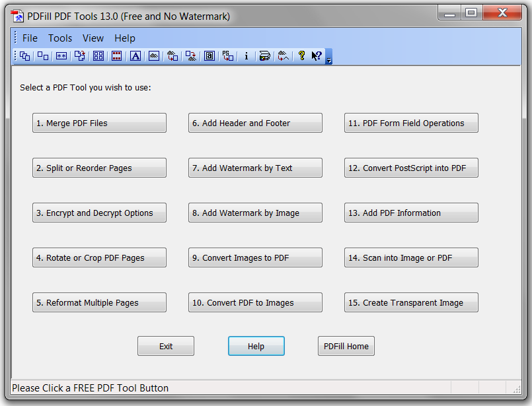The height and width of the screenshot is (406, 532).
Task: Click the Help button at bottom
Action: click(256, 346)
